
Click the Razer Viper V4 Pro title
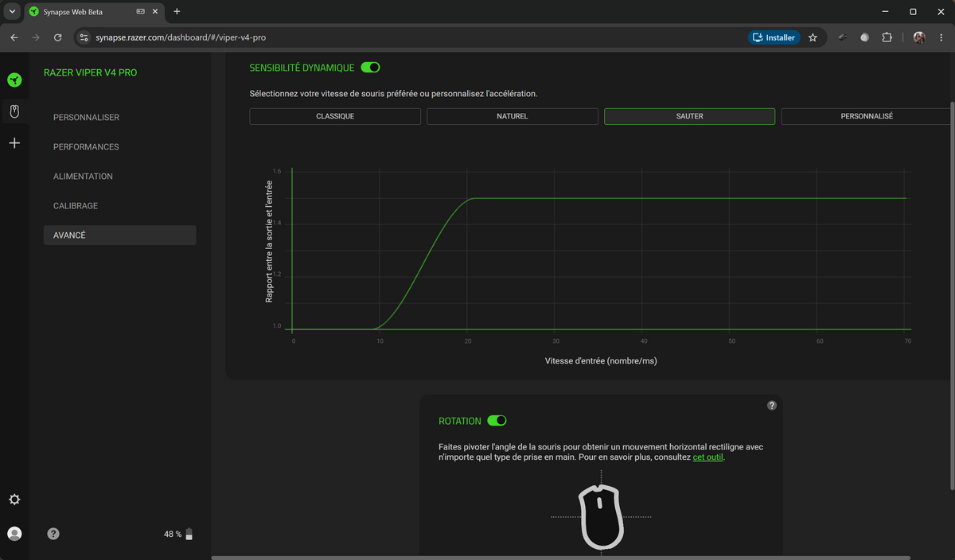click(x=90, y=72)
